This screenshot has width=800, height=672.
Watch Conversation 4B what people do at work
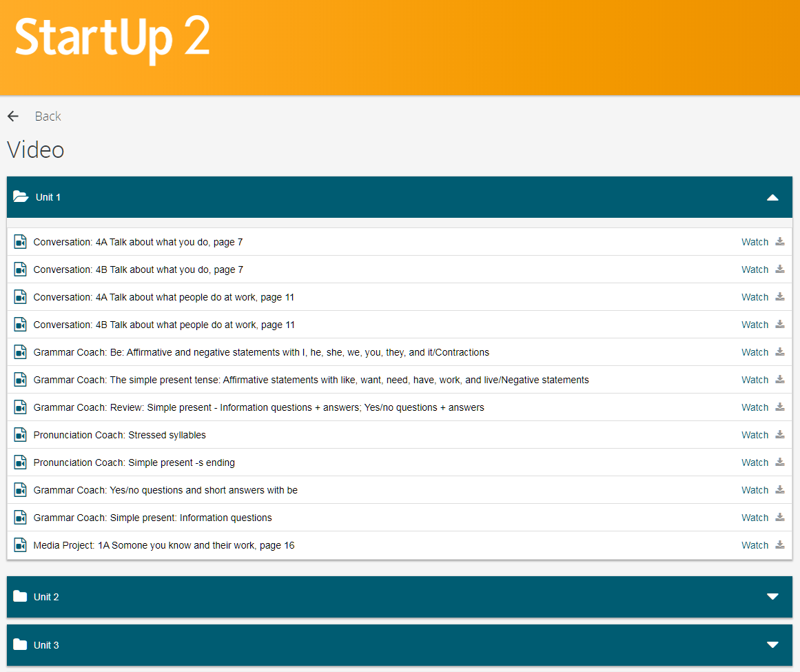click(x=755, y=325)
